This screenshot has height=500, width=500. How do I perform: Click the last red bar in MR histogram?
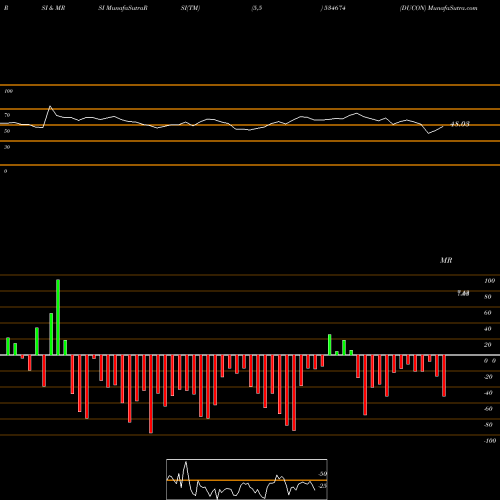tap(444, 376)
